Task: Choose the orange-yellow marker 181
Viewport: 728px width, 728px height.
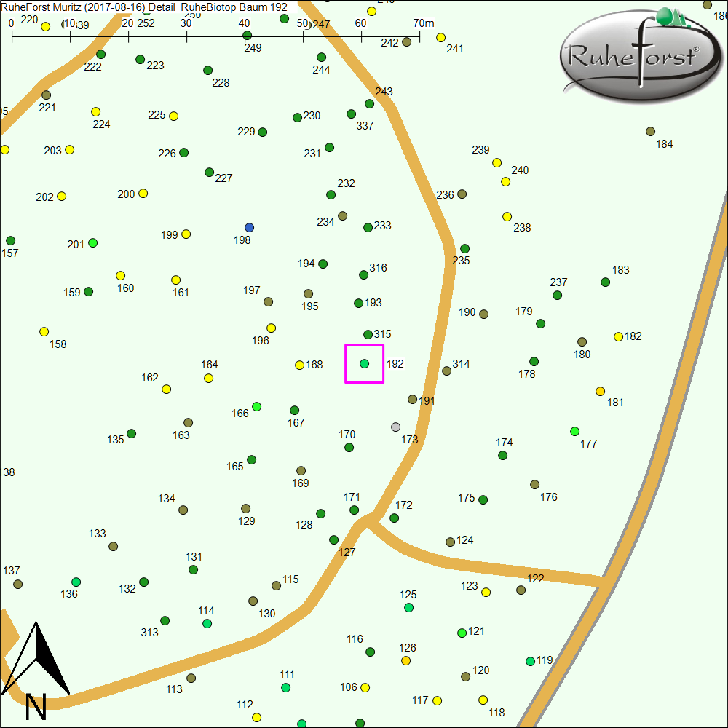Action: pyautogui.click(x=600, y=391)
